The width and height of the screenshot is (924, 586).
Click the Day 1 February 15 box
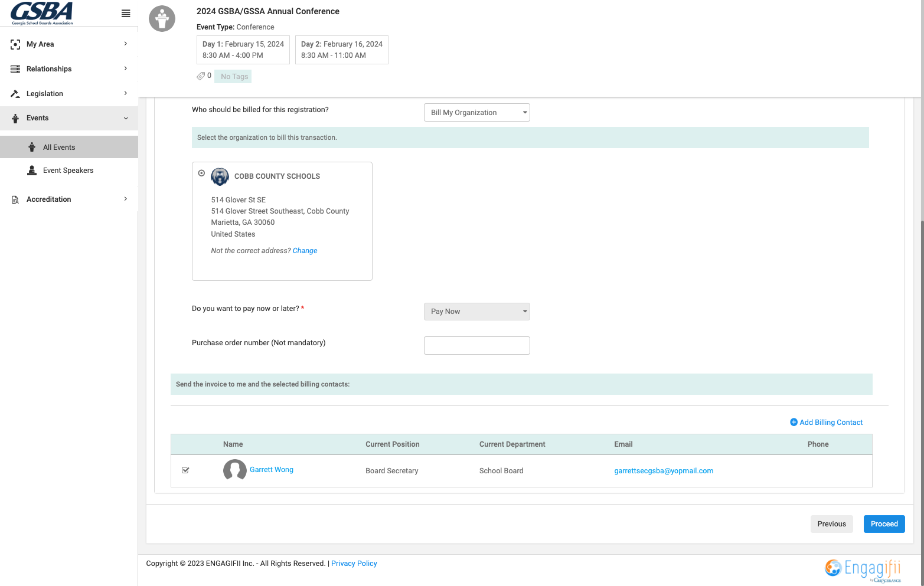point(243,50)
